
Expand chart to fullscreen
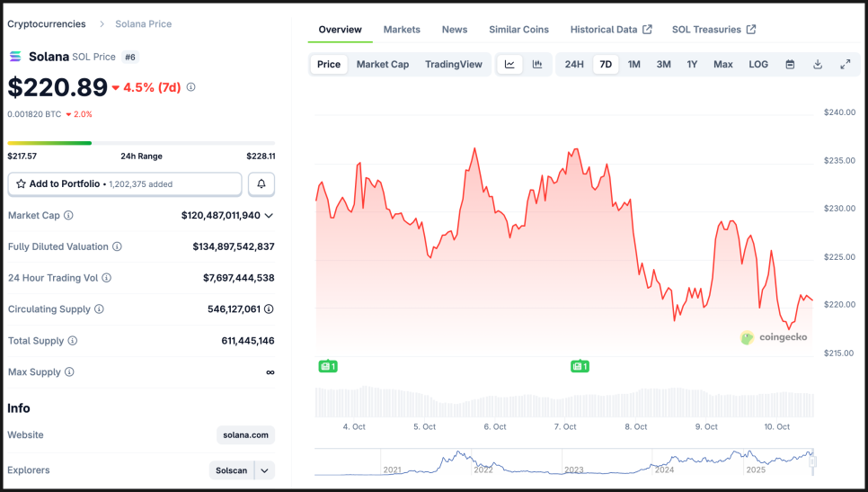(846, 65)
